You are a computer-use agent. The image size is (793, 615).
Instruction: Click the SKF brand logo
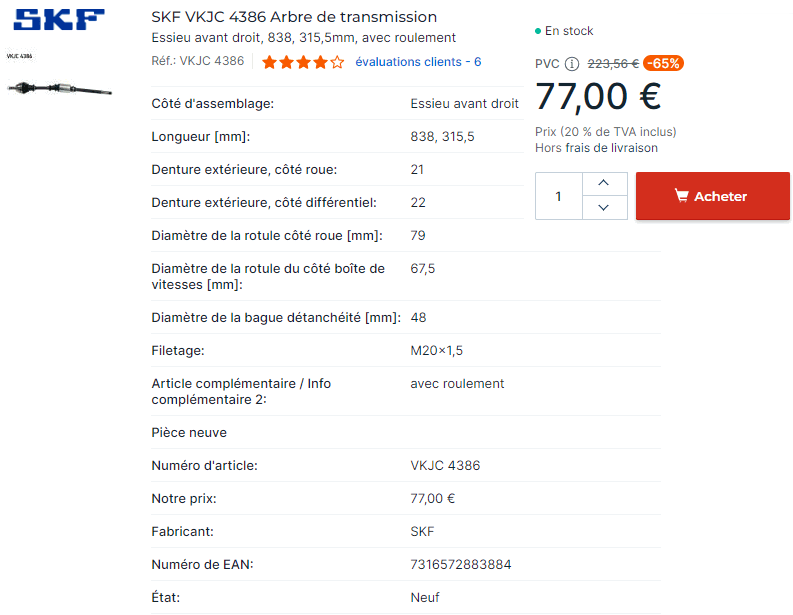pyautogui.click(x=61, y=20)
